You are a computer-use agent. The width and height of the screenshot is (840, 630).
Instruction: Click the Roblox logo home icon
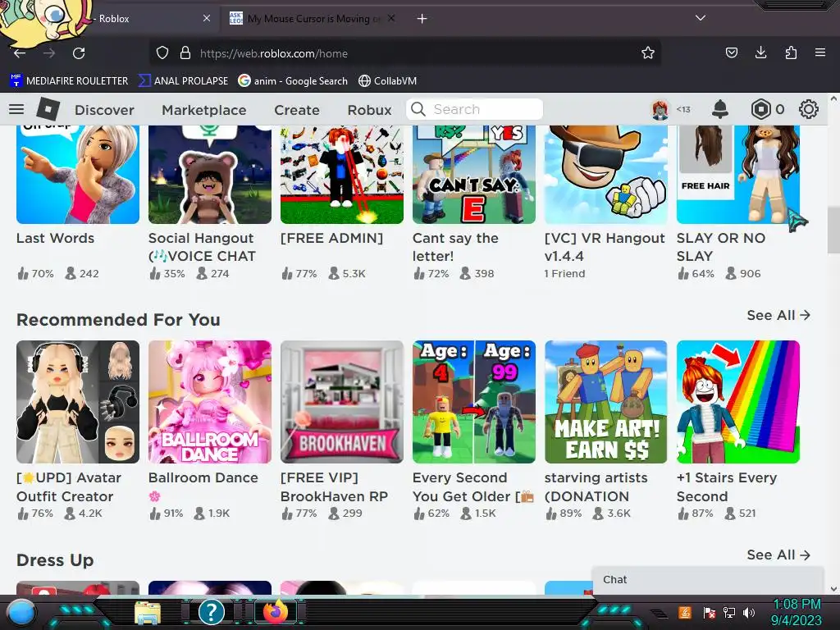[x=48, y=109]
